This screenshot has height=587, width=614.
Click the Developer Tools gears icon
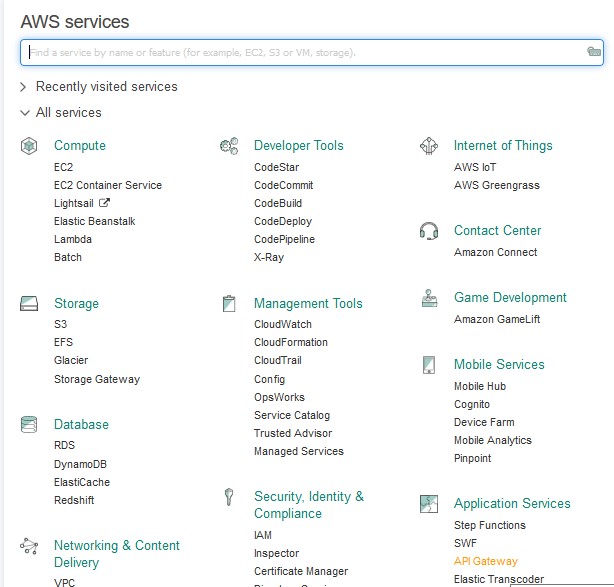pyautogui.click(x=229, y=146)
